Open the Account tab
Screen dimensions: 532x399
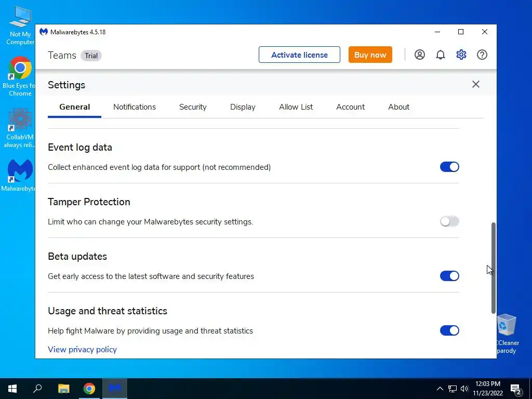pos(351,107)
